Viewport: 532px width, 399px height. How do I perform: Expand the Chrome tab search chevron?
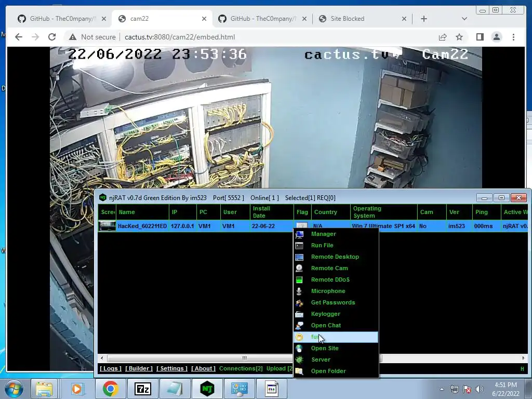click(x=464, y=19)
